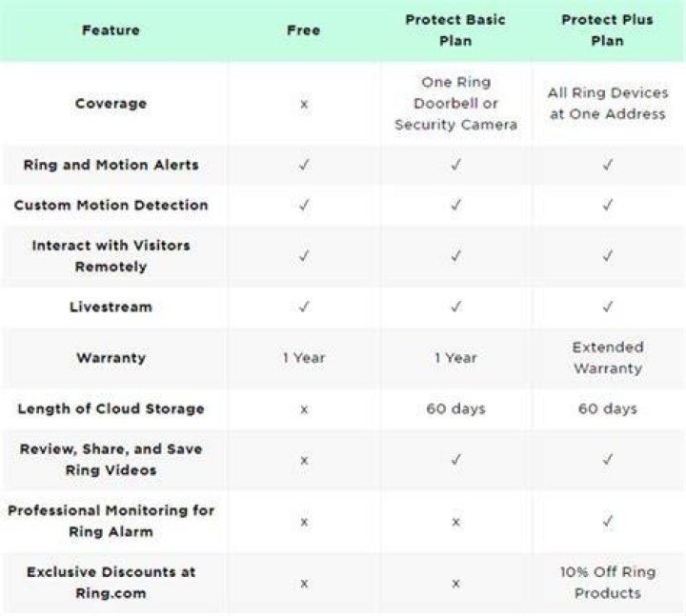Select the Protect Plus Plan header
686x616 pixels.
coord(607,30)
